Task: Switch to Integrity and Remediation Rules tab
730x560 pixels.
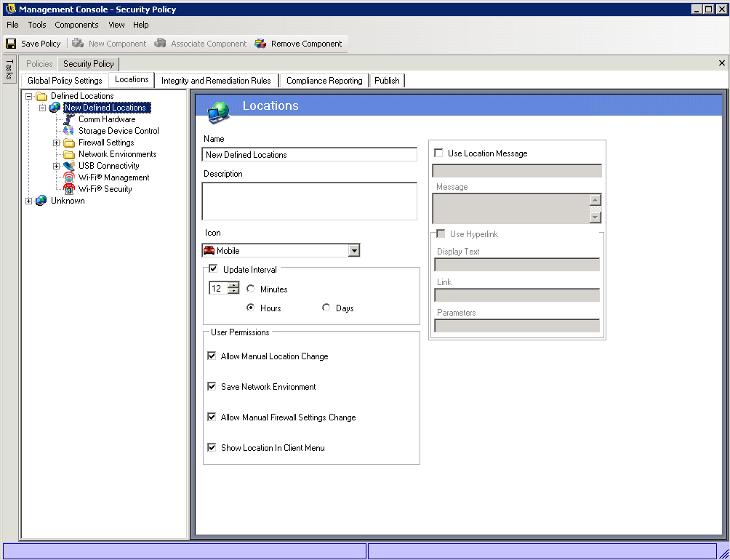Action: coord(216,81)
